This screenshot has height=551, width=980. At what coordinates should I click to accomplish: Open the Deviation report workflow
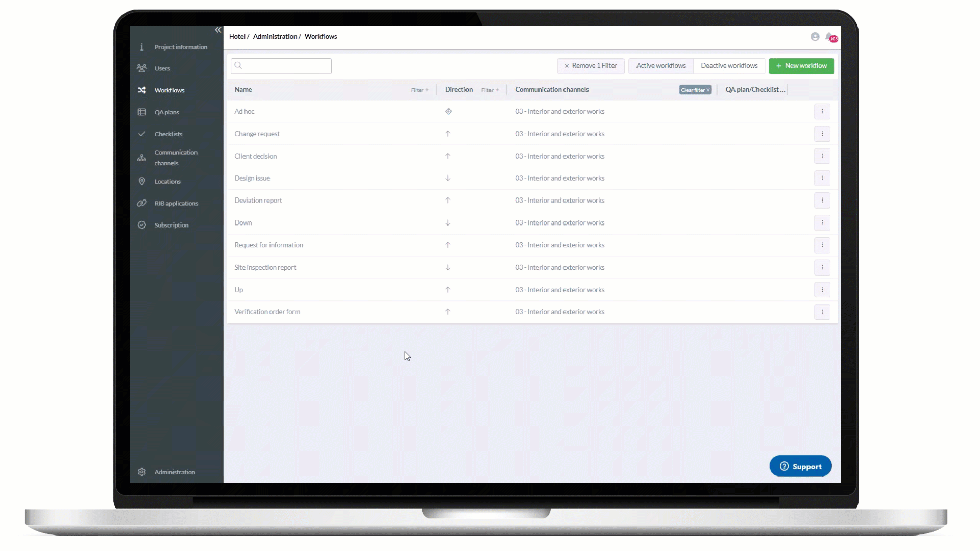click(258, 201)
